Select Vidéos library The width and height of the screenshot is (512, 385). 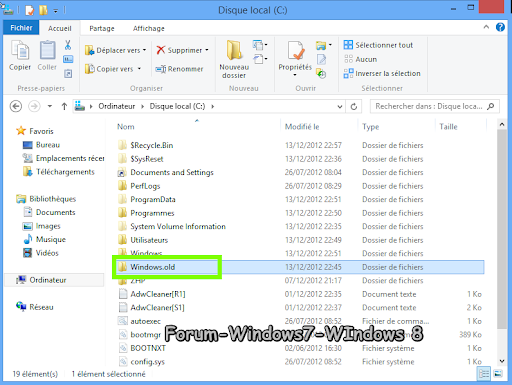pyautogui.click(x=41, y=253)
